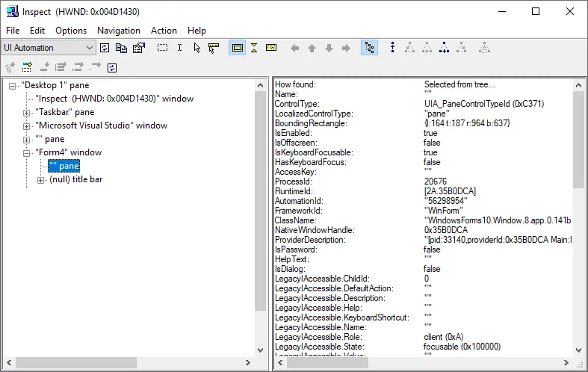
Task: Click the Navigate to Previous Sibling icon
Action: click(x=427, y=48)
